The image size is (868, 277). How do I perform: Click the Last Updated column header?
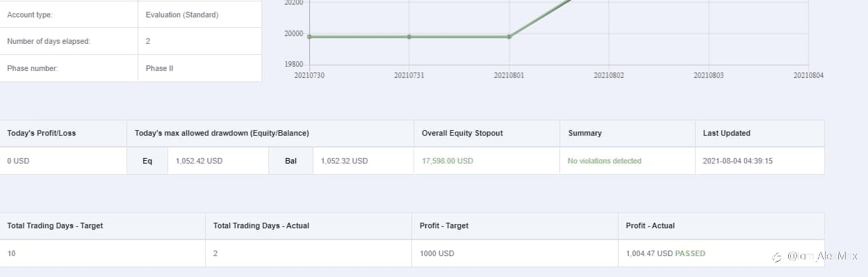[726, 133]
